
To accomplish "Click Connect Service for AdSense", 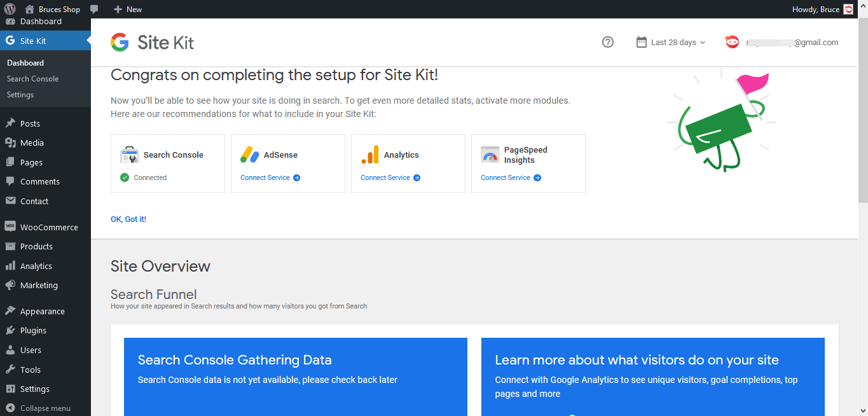I will point(270,177).
